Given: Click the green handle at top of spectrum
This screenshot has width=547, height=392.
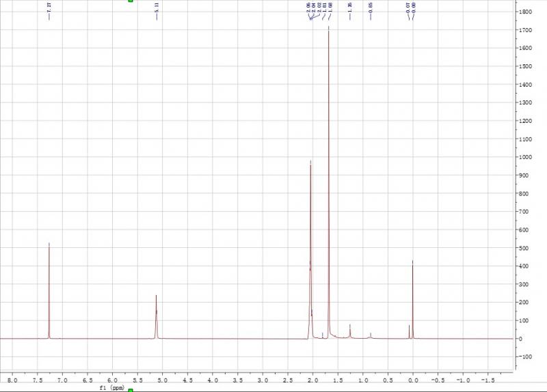Looking at the screenshot, I should [x=131, y=1].
